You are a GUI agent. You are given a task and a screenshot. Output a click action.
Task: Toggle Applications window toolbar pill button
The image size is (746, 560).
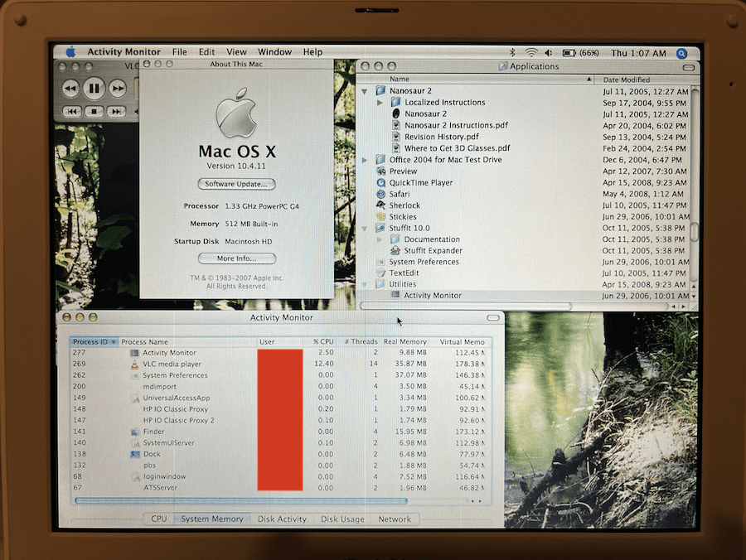689,67
